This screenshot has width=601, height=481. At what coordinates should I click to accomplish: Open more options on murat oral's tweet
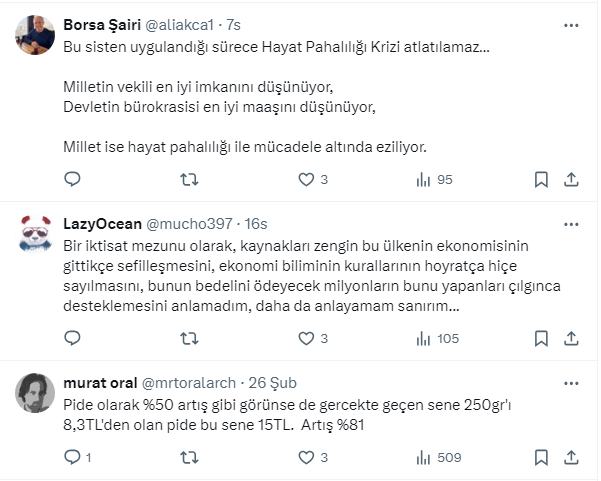point(570,383)
